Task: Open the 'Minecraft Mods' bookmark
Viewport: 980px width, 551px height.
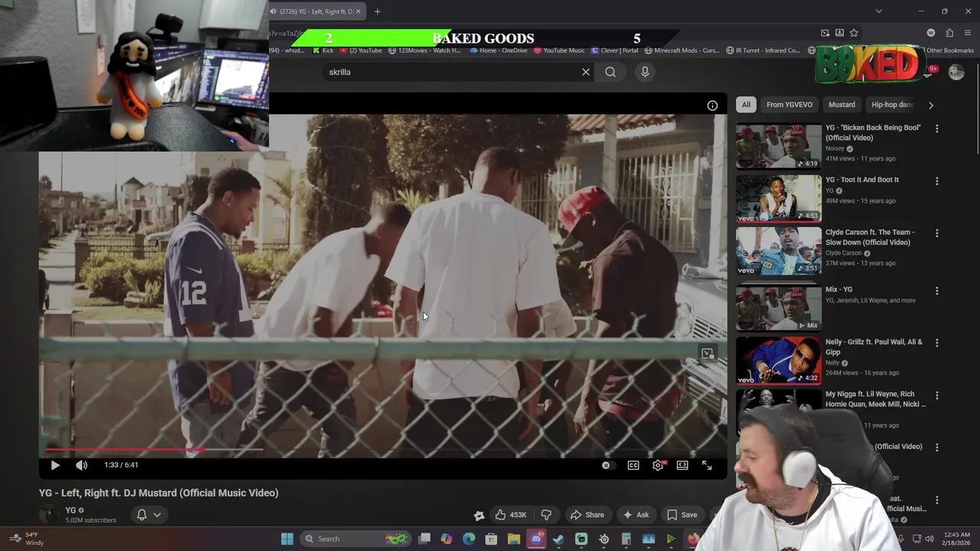Action: coord(681,51)
